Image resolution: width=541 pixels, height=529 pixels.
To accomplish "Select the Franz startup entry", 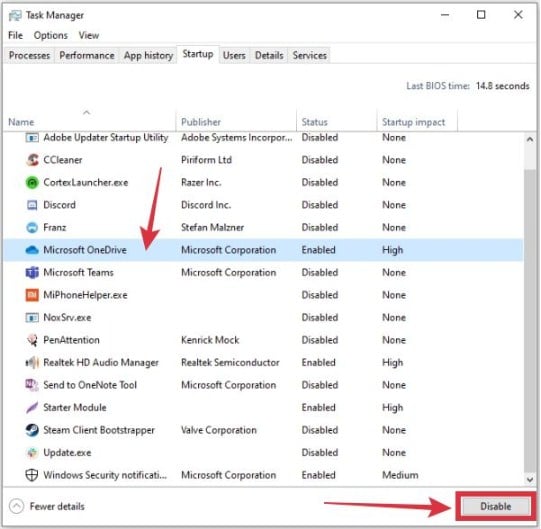I will click(x=263, y=227).
